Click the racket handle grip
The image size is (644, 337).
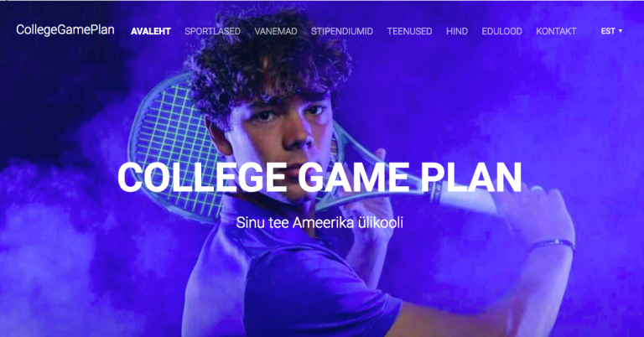coord(464,197)
